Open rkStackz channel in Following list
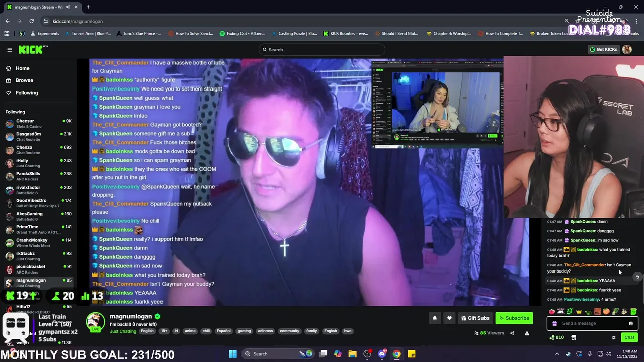The image size is (644, 362). point(39,256)
